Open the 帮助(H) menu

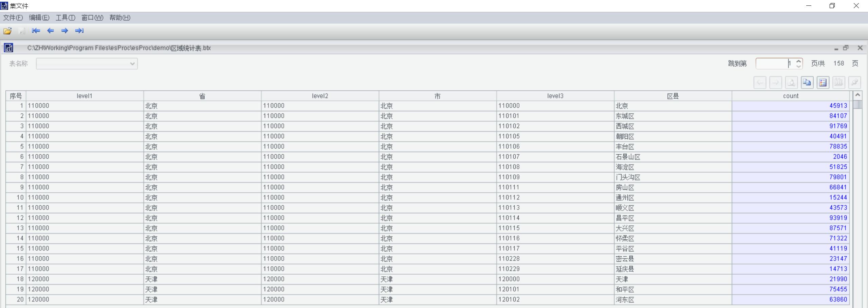[120, 18]
